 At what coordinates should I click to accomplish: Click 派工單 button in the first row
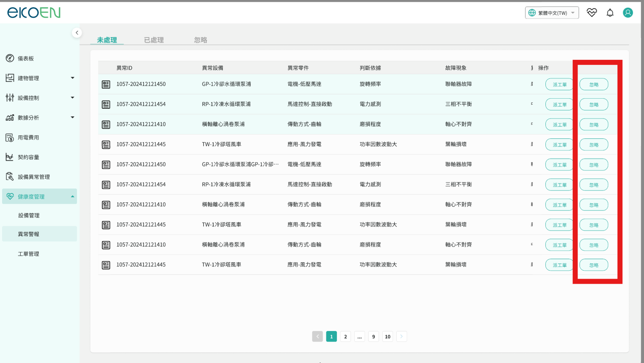[x=559, y=84]
